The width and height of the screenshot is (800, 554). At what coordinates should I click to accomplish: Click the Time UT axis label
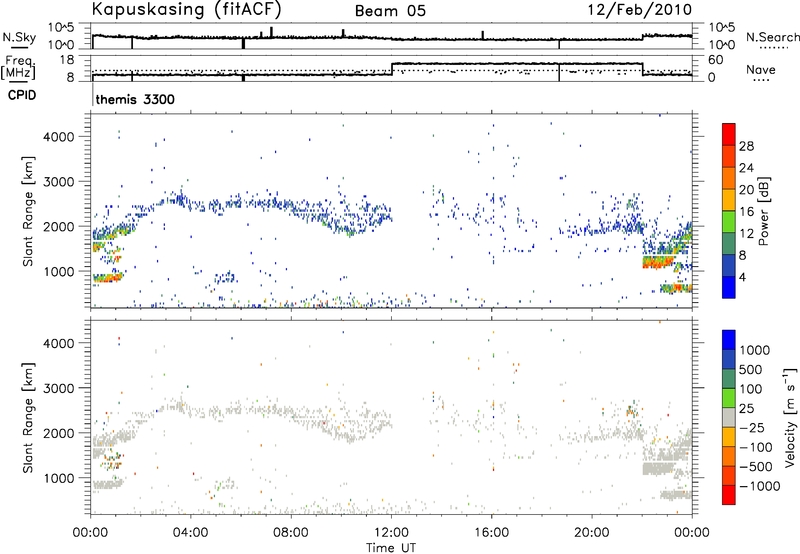(x=391, y=548)
